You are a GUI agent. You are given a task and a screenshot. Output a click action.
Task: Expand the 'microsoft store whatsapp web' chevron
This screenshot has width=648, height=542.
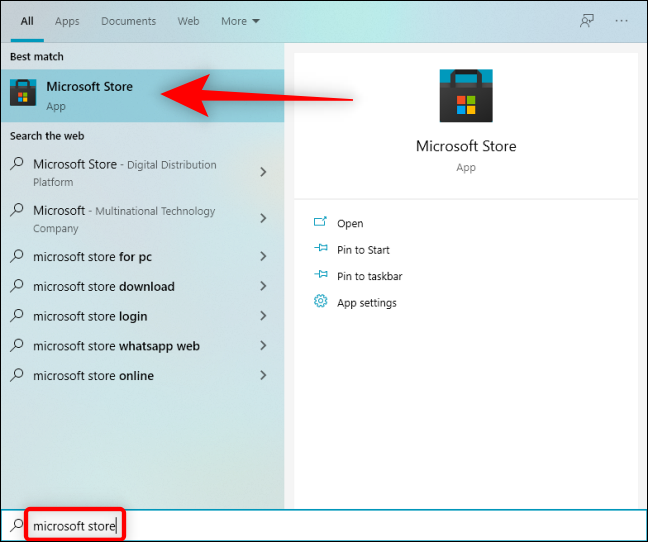[263, 346]
